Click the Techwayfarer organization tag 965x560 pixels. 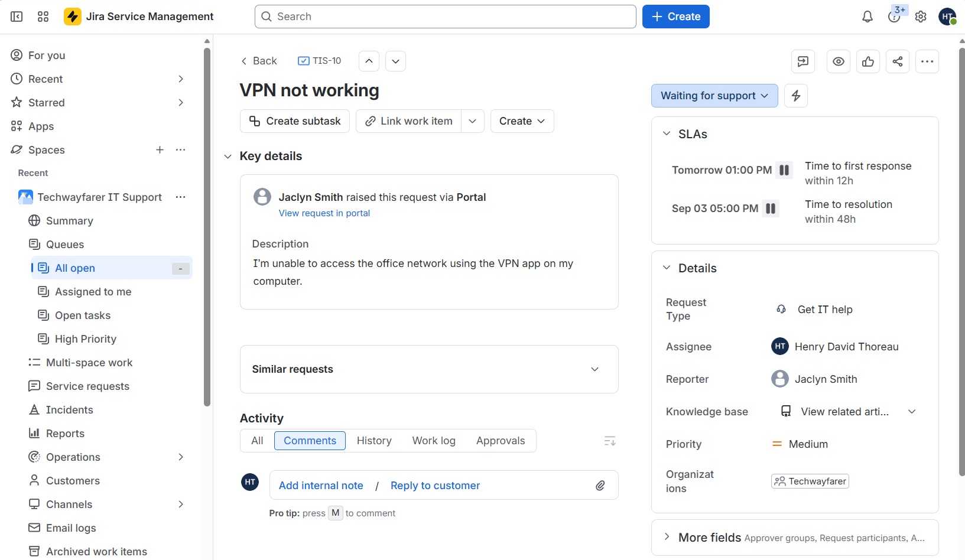(x=810, y=481)
